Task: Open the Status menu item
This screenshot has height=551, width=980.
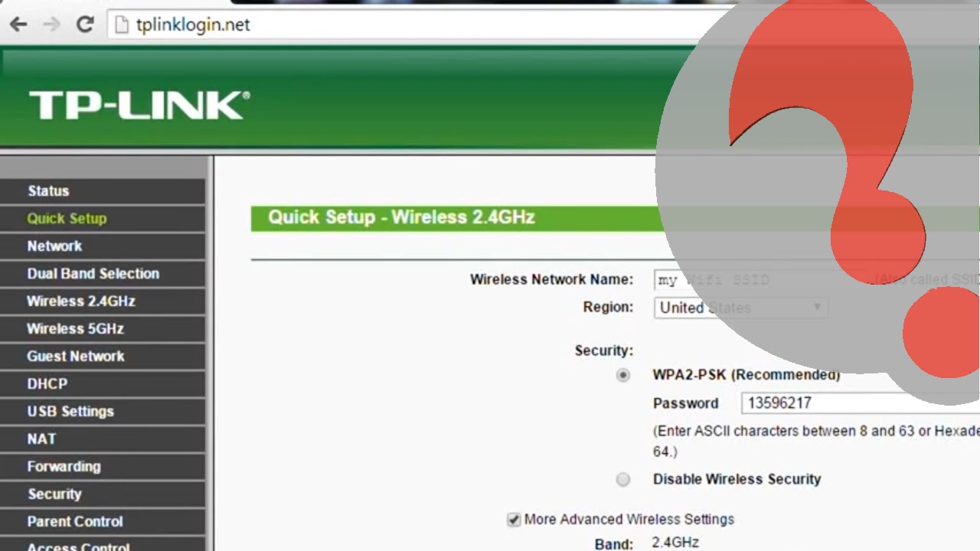Action: pos(103,191)
